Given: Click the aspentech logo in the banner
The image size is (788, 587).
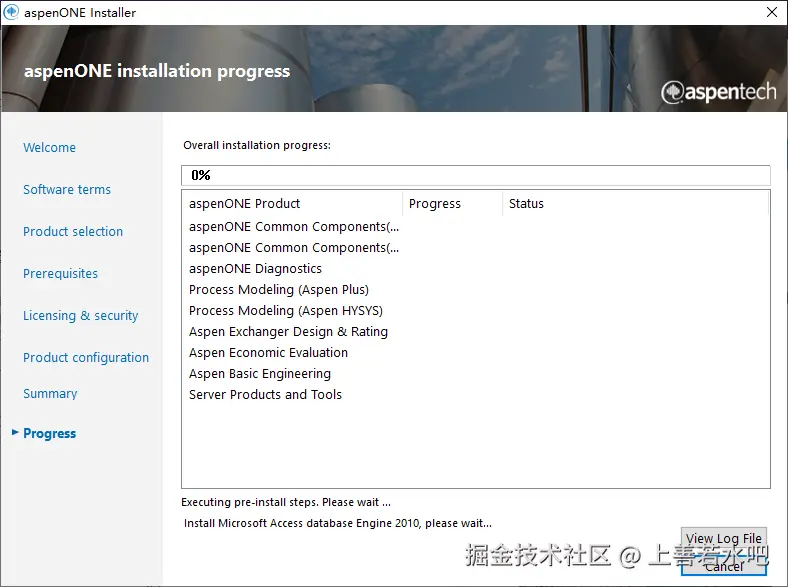Looking at the screenshot, I should (x=719, y=92).
